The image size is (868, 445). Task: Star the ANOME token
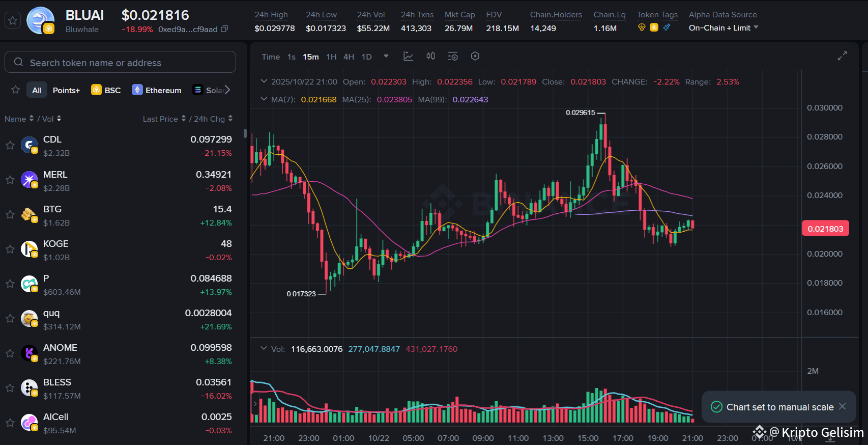(10, 353)
